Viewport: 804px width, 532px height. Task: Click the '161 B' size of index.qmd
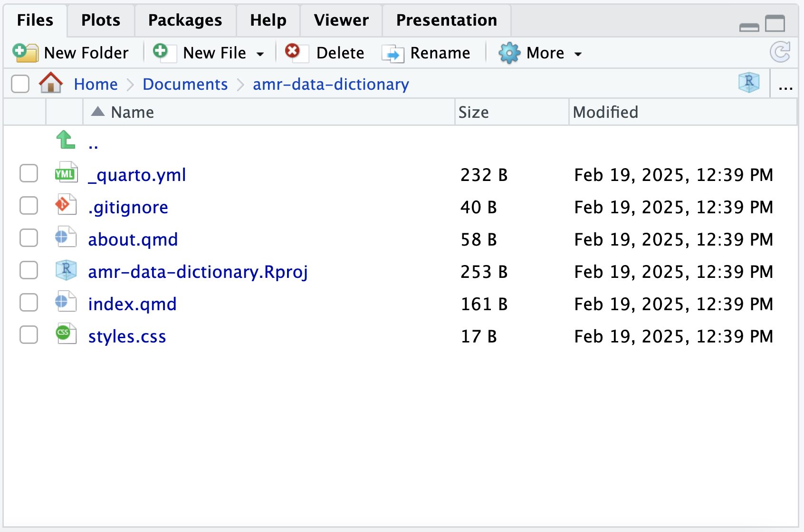484,304
